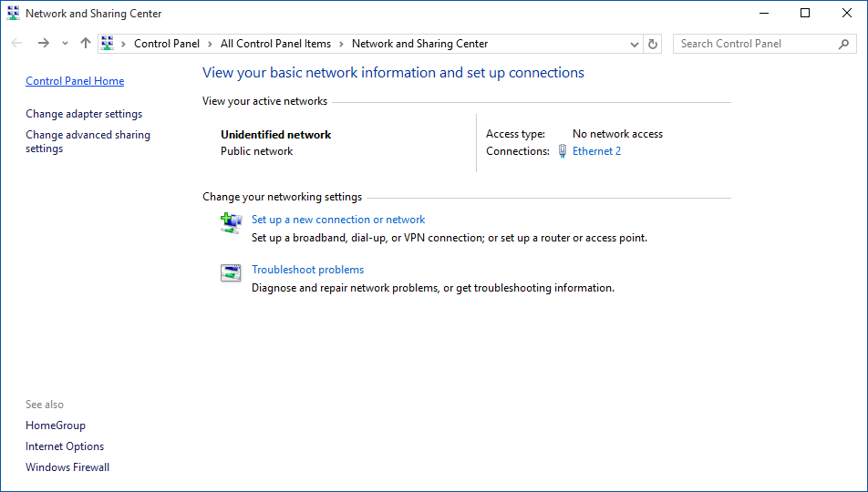Click the search magnifier icon
Image resolution: width=868 pixels, height=492 pixels.
[x=843, y=44]
